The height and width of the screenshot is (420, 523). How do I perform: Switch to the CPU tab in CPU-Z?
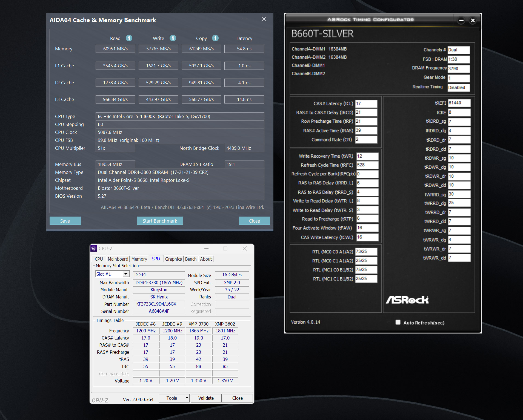coord(99,259)
